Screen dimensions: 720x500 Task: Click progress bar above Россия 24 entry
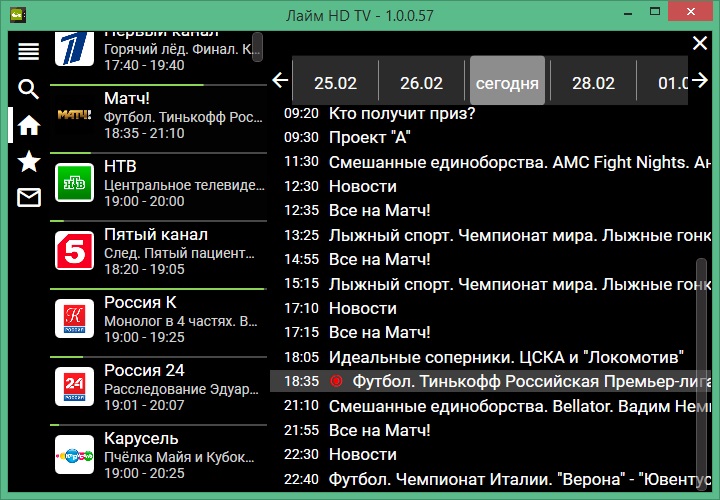click(x=158, y=357)
